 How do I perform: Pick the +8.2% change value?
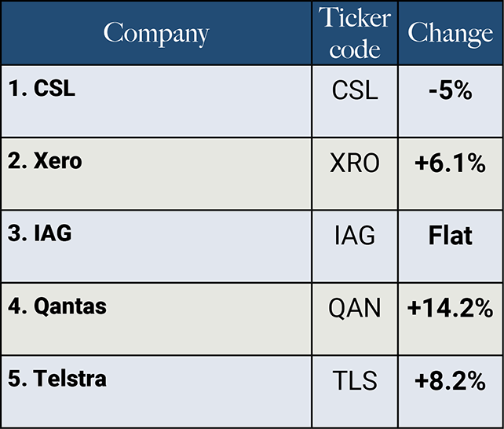450,381
